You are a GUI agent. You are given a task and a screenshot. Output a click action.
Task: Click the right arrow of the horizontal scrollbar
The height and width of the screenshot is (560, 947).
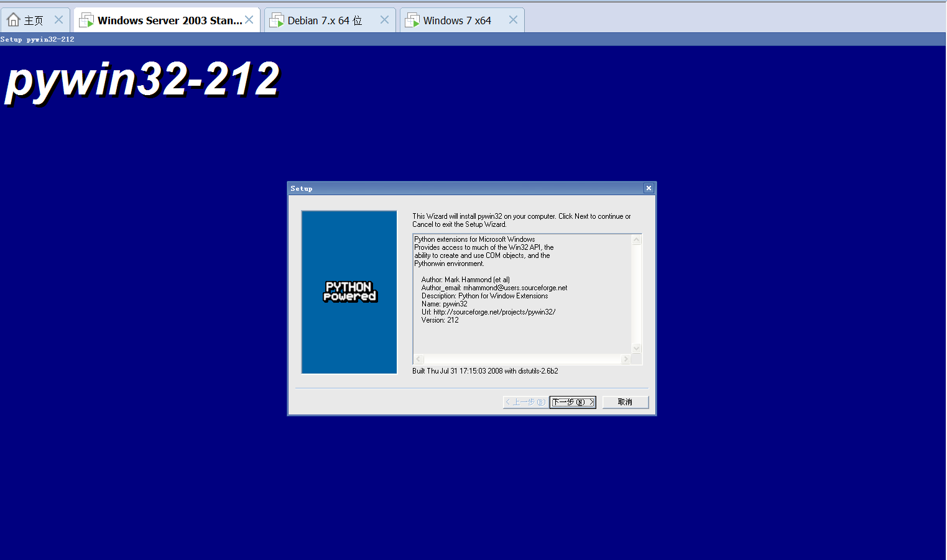[x=626, y=359]
